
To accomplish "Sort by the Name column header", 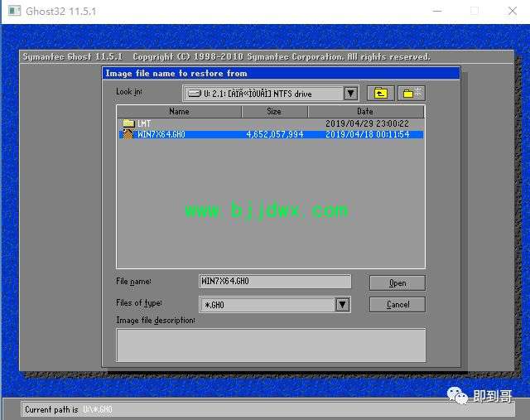I will [x=179, y=111].
